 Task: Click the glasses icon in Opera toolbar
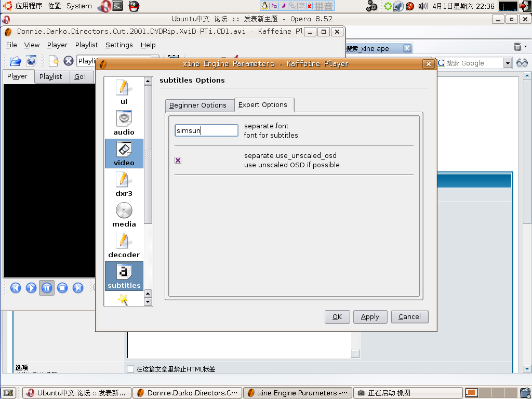point(522,63)
